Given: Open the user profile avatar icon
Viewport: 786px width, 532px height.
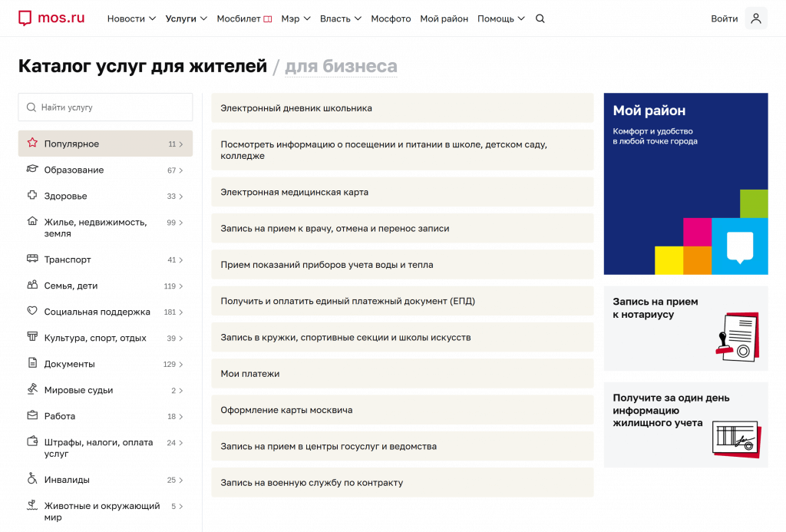Looking at the screenshot, I should click(756, 18).
